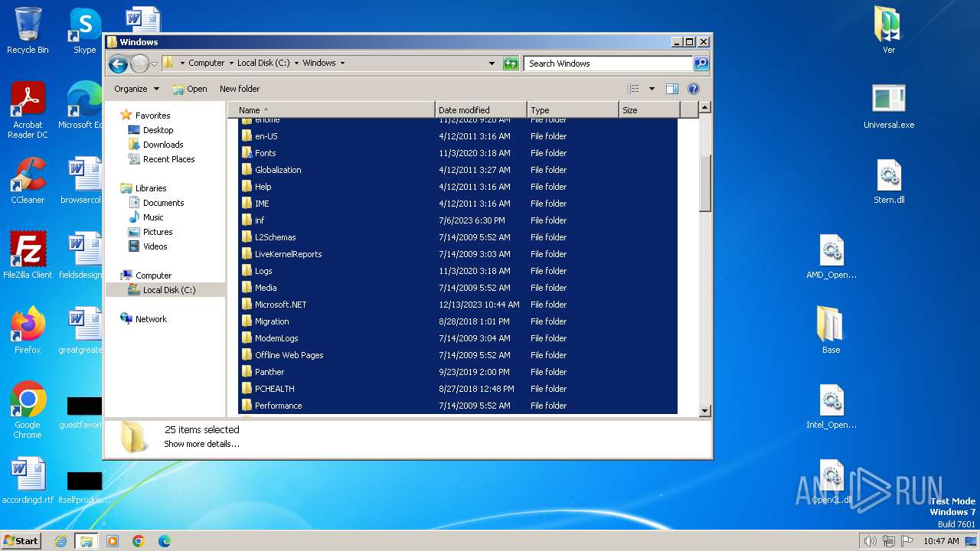
Task: Select the CCleaner desktop icon
Action: pos(28,181)
